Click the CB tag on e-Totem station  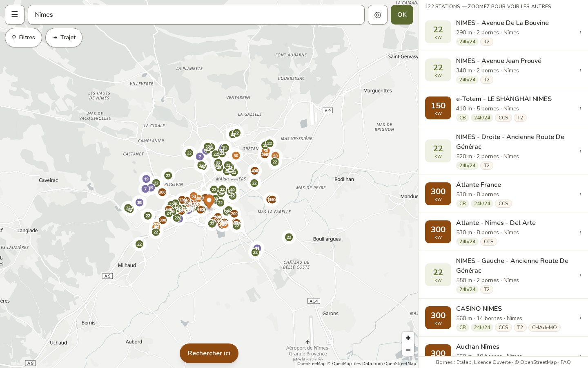463,118
